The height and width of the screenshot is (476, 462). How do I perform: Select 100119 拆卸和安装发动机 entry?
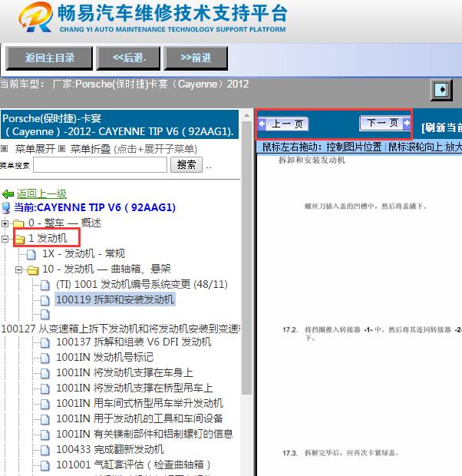point(115,299)
